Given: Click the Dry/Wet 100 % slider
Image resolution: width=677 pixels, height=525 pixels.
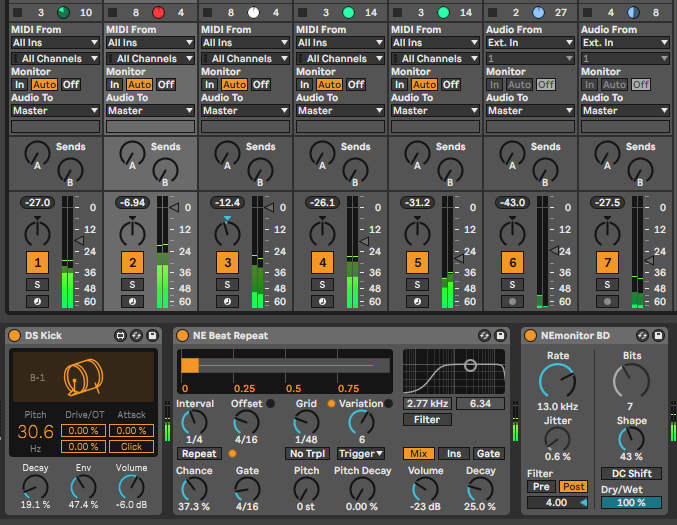Looking at the screenshot, I should click(631, 503).
